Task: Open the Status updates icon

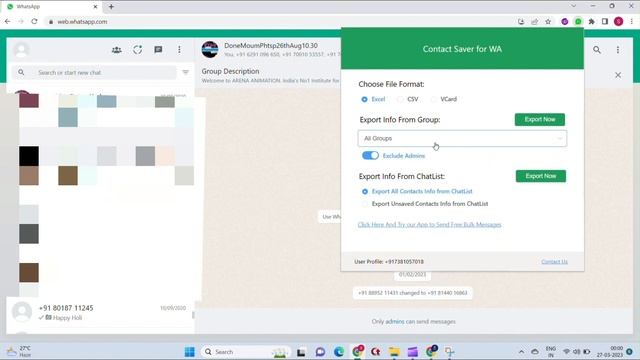Action: click(x=138, y=50)
